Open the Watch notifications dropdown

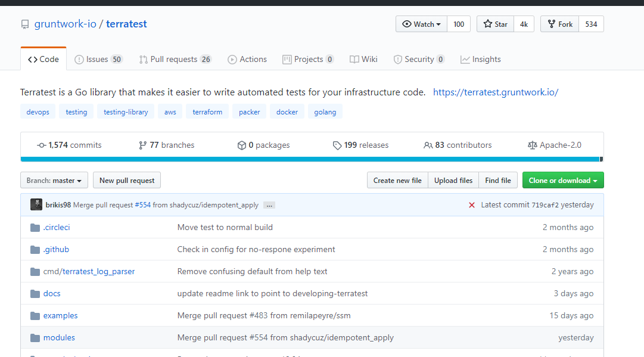(x=421, y=24)
